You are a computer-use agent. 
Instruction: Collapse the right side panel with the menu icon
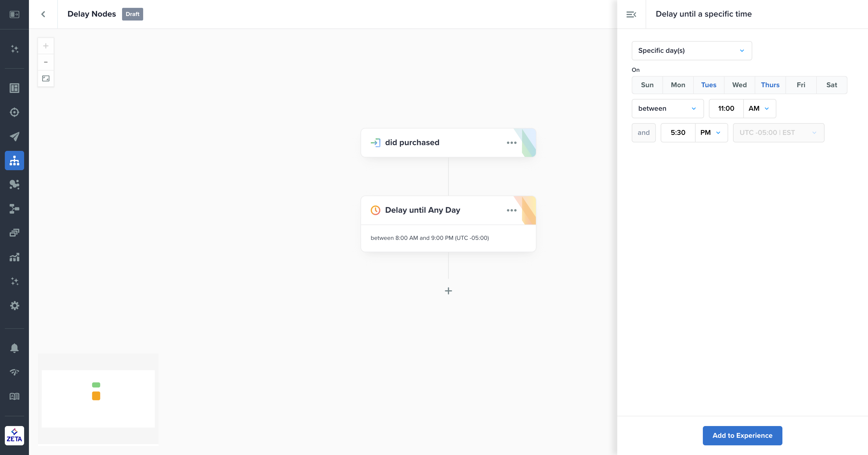[631, 14]
